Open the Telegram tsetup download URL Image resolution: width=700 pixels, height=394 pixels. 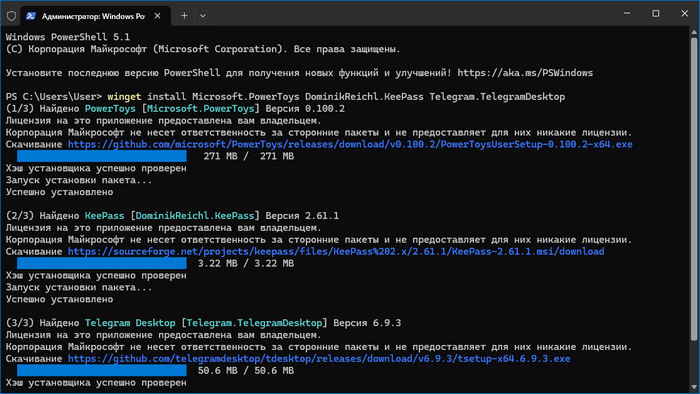[319, 358]
